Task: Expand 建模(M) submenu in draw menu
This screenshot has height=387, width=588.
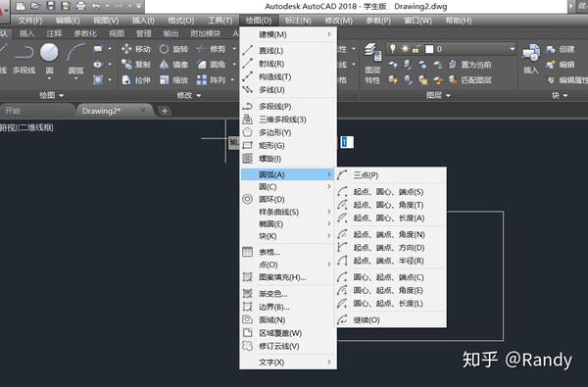Action: point(287,34)
